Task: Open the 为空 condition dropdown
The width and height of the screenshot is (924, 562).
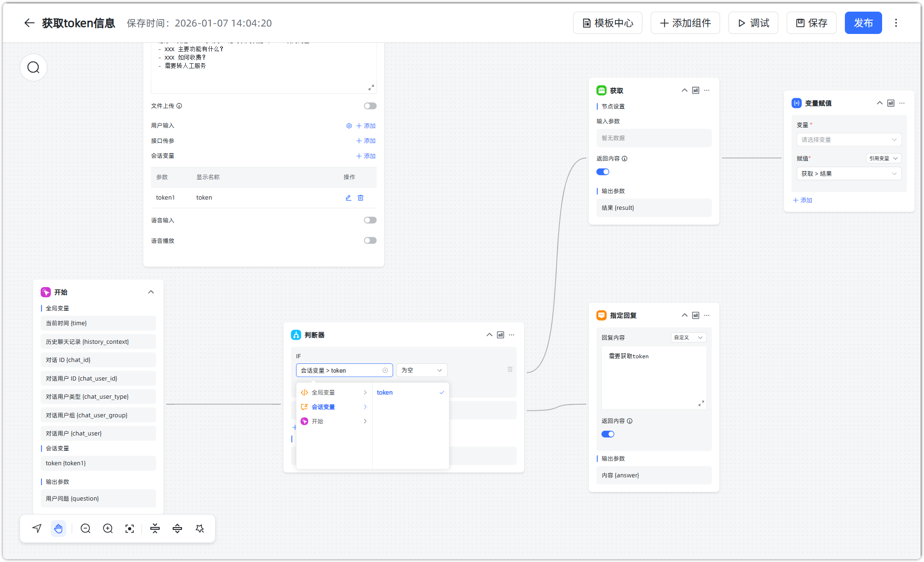Action: [x=422, y=370]
